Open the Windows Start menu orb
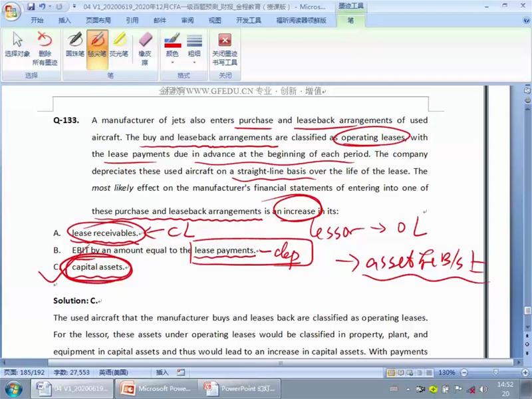The width and height of the screenshot is (532, 399). [x=13, y=389]
